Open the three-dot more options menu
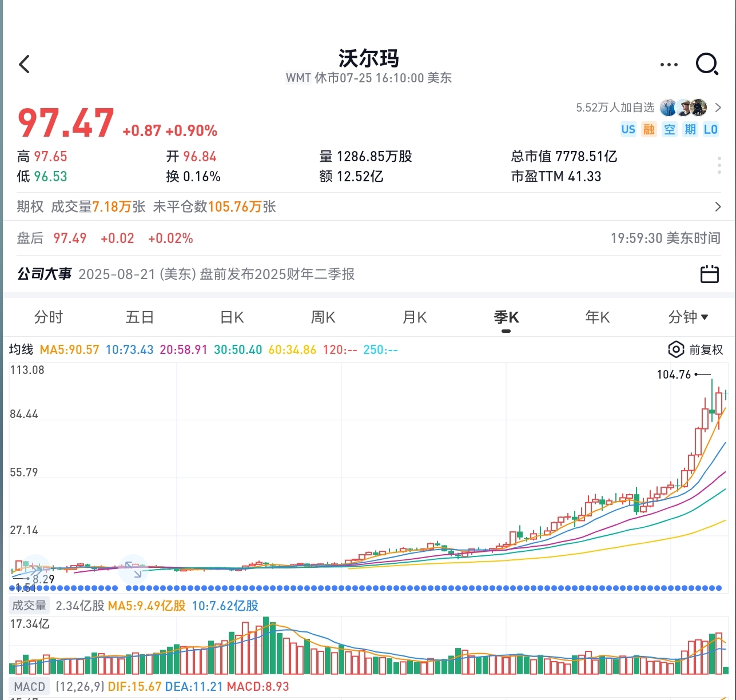 click(x=669, y=65)
